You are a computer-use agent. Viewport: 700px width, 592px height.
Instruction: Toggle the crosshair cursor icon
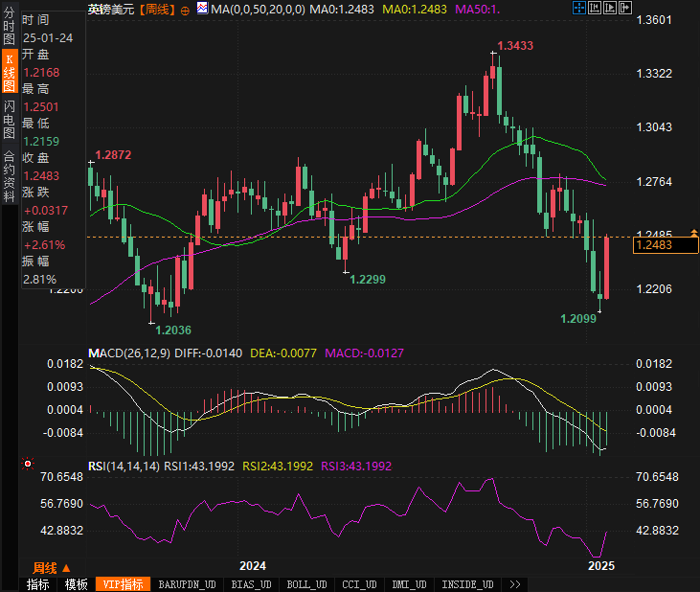[579, 8]
